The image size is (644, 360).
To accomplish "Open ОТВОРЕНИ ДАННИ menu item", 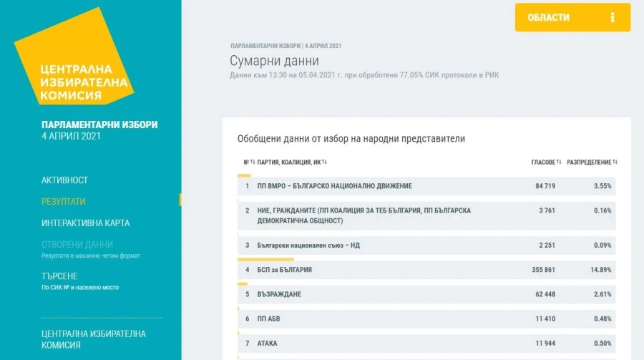I will tap(77, 245).
